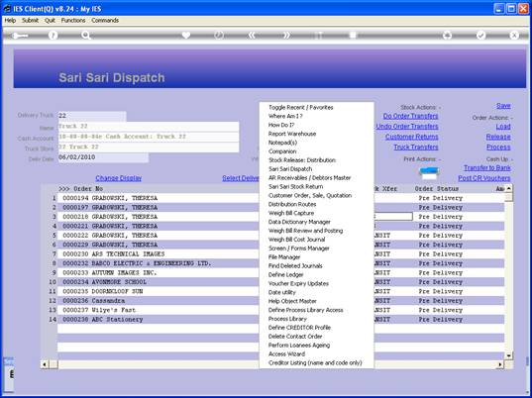Click the Undo Order Transfers link
Image resolution: width=532 pixels, height=398 pixels.
(407, 127)
